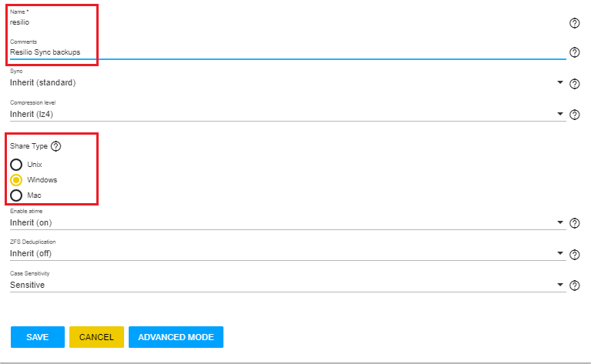Expand the ZFS Deduplication dropdown
The height and width of the screenshot is (364, 591).
(285, 253)
